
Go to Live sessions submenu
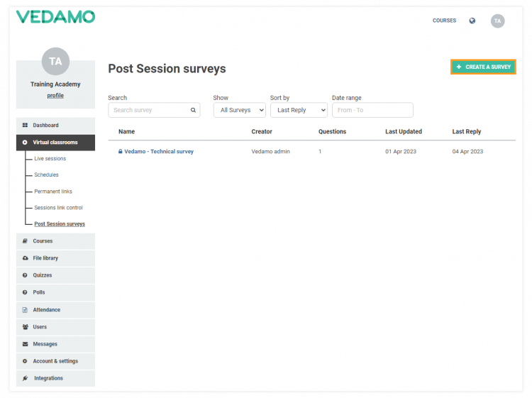[x=50, y=159]
